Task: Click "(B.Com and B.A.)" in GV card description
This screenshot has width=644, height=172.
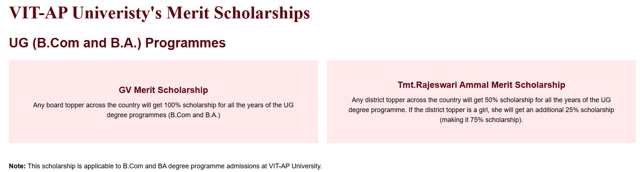Action: tap(194, 115)
